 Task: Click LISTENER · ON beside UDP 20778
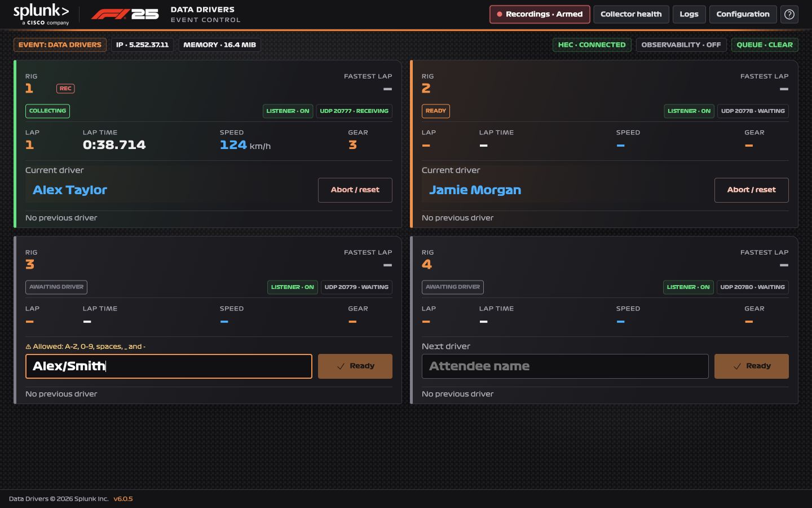pyautogui.click(x=689, y=111)
